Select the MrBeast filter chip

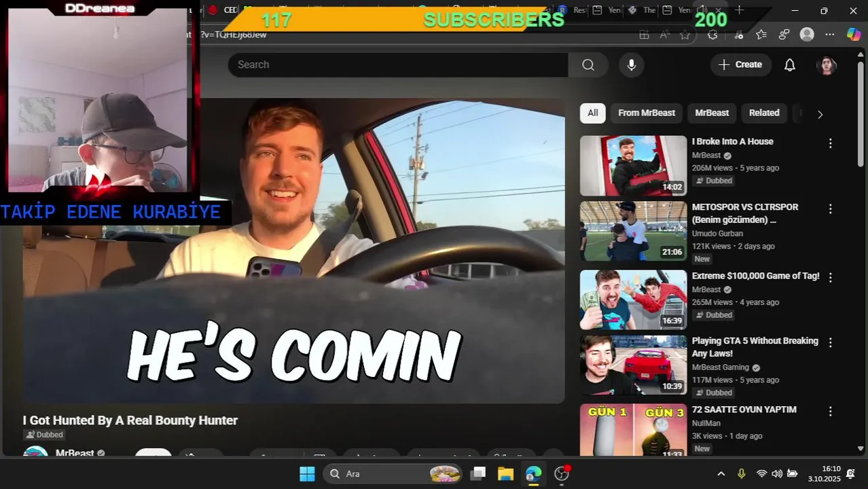(712, 113)
